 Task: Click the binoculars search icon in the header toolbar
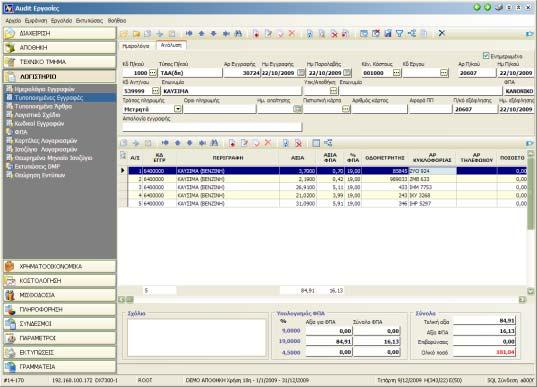click(238, 34)
